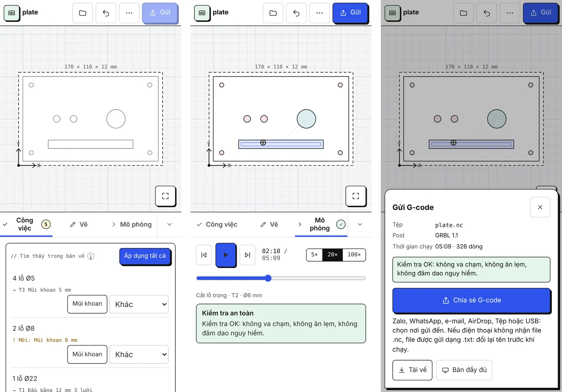This screenshot has width=562, height=392.
Task: Choose Mũi khoan for the 4 lỗ Ø5 job
Action: (x=87, y=304)
